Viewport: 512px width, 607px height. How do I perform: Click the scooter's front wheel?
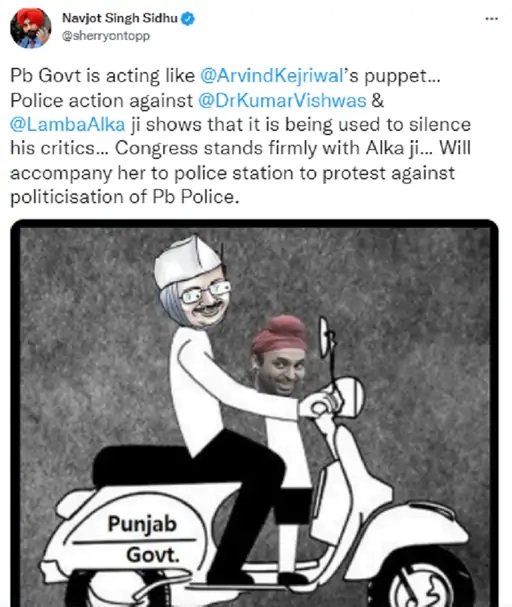pyautogui.click(x=424, y=579)
